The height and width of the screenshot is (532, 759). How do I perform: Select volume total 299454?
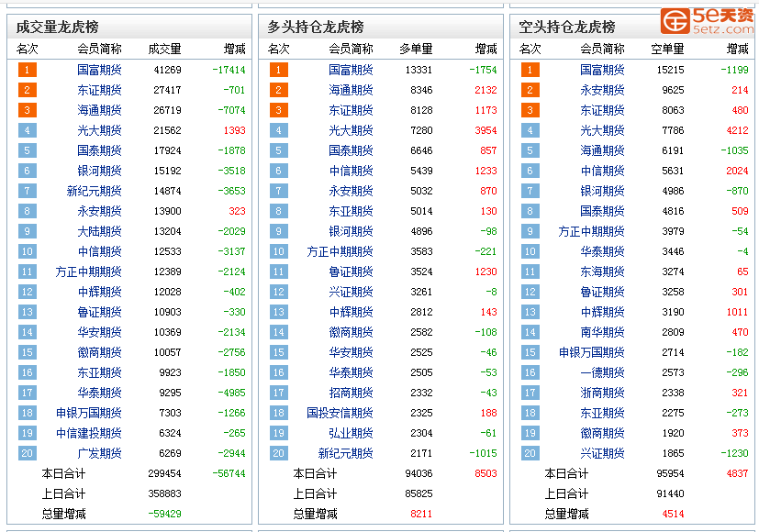tap(164, 473)
